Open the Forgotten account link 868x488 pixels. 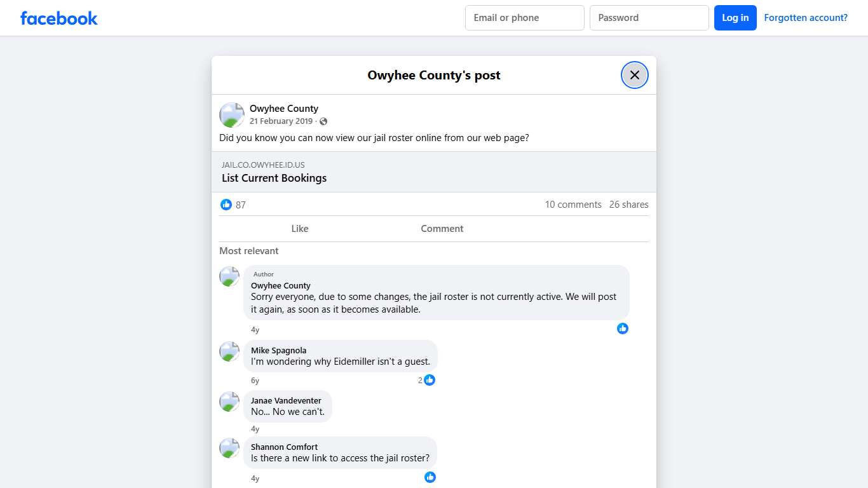tap(806, 17)
